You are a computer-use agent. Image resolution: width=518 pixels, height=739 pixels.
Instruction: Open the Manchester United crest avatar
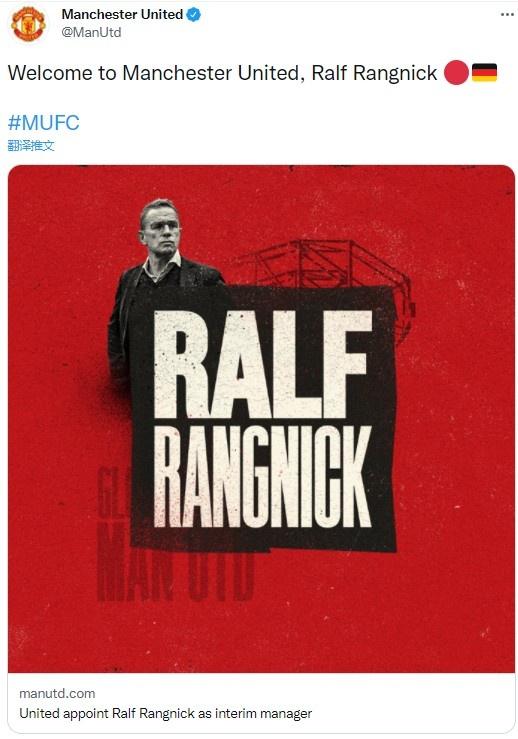point(28,23)
